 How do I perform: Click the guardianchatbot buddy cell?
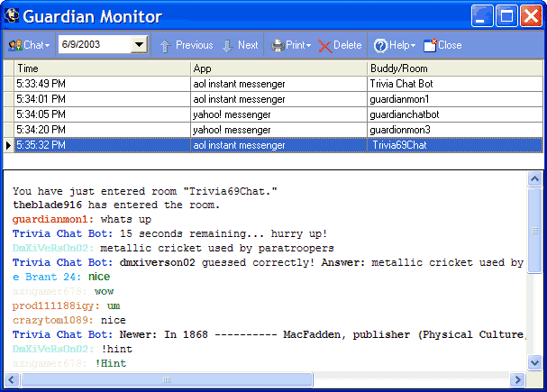coord(455,114)
